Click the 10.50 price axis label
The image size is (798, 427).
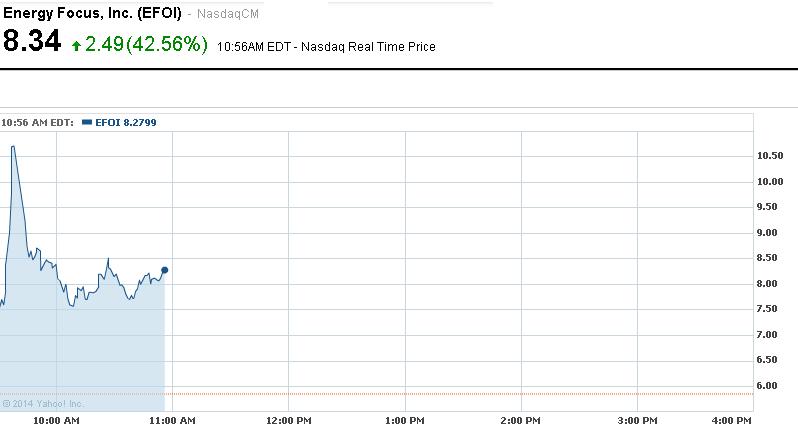(x=770, y=156)
